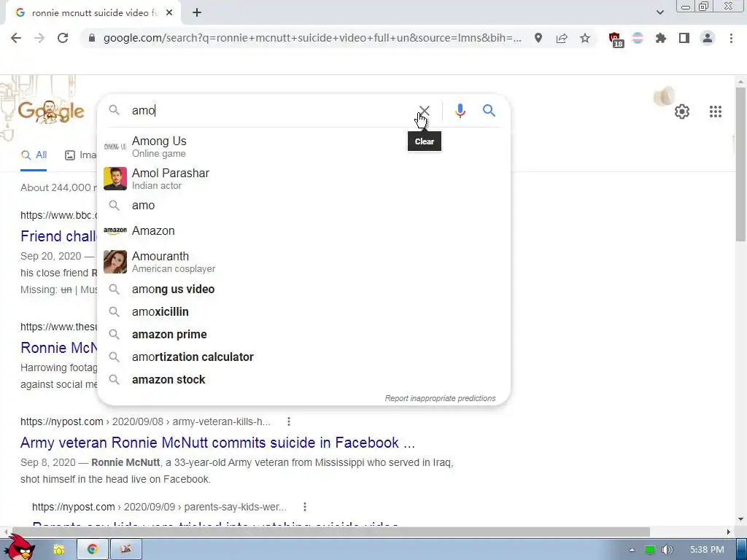Click the horizontal page scrollbar
Screen dimensions: 747x560
tap(331, 532)
